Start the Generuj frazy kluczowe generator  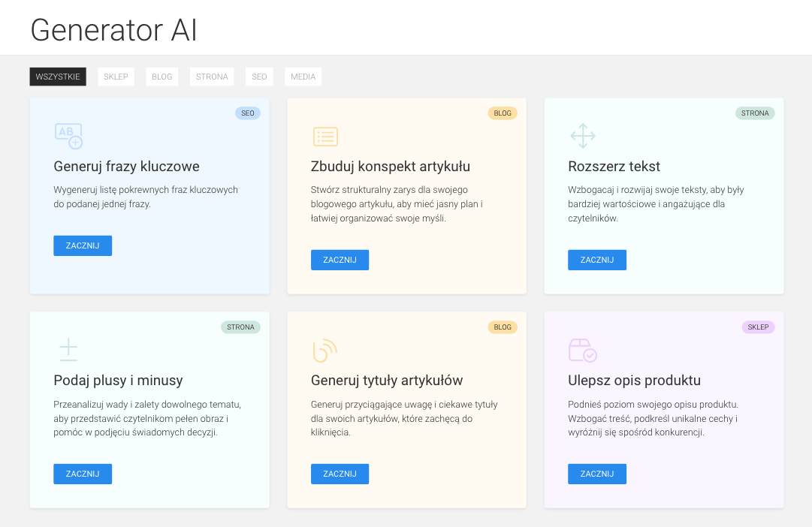tap(83, 245)
